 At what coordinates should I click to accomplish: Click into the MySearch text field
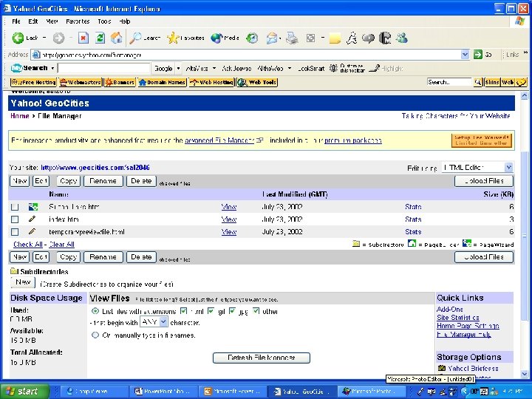[x=104, y=68]
